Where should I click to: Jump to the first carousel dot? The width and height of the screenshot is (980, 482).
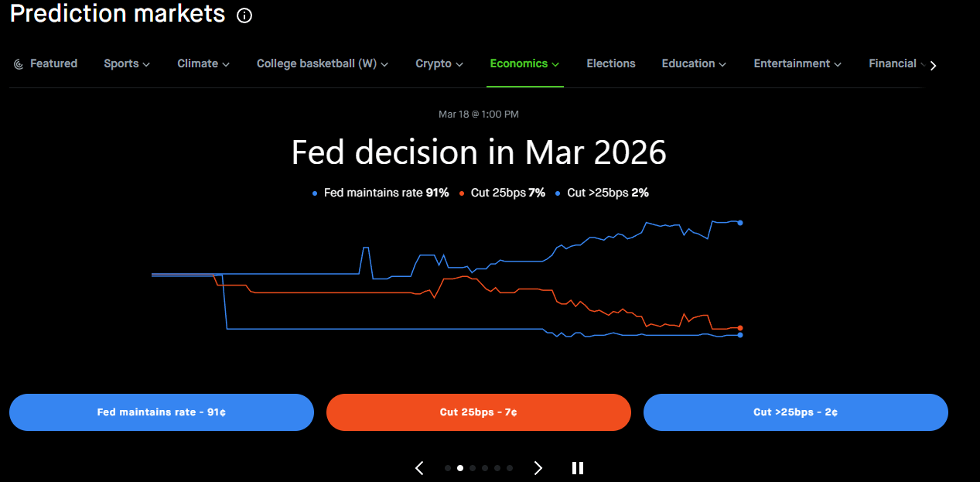[x=448, y=468]
